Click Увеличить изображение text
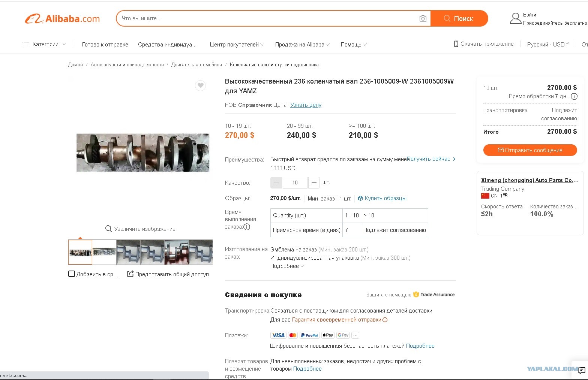This screenshot has width=588, height=380. 145,229
